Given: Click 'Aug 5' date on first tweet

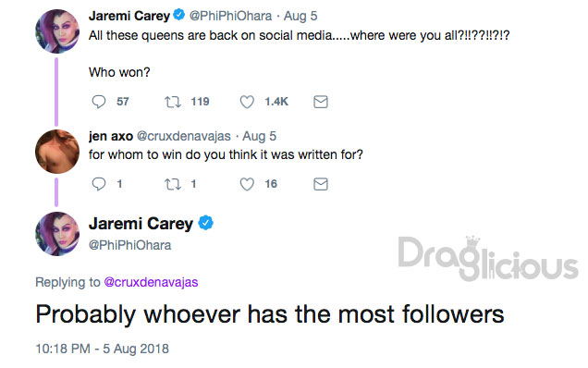Looking at the screenshot, I should (x=300, y=16).
